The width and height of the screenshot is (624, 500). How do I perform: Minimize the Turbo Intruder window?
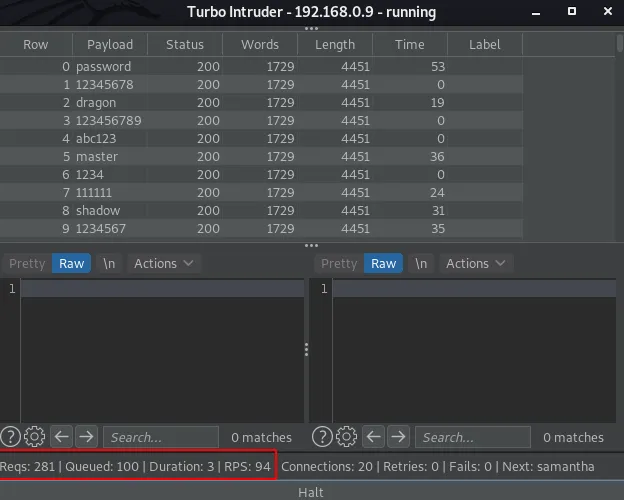[536, 12]
